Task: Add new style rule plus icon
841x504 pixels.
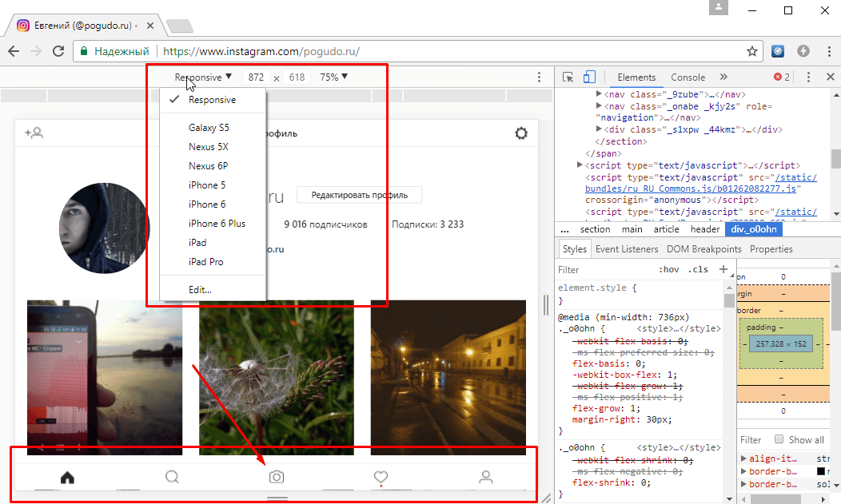Action: coord(723,269)
